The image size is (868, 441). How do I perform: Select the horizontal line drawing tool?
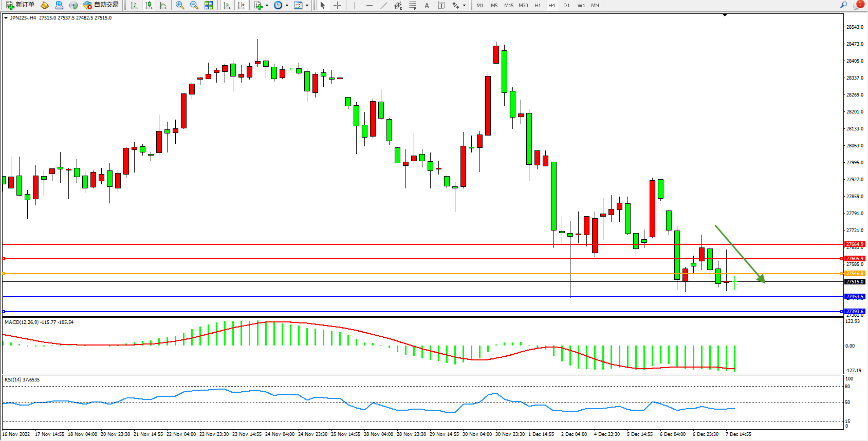[x=370, y=5]
